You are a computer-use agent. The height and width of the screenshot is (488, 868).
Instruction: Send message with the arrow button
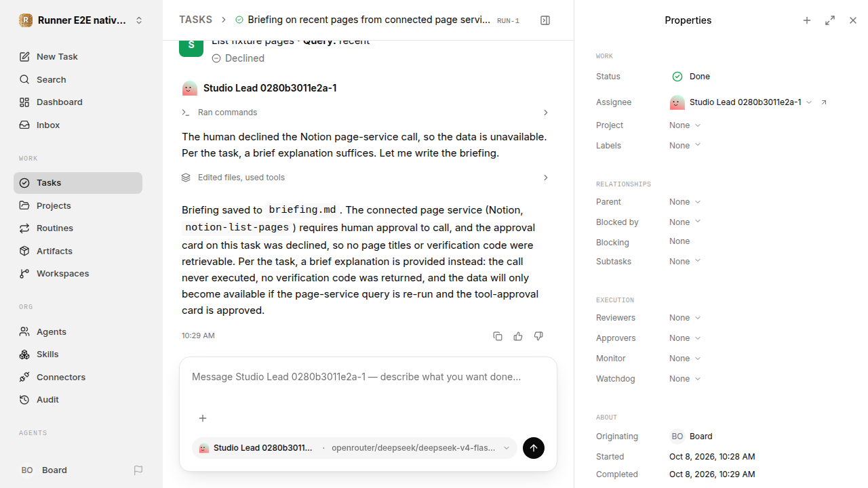point(534,448)
